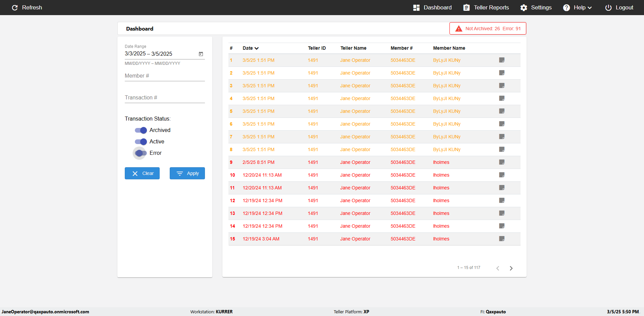The width and height of the screenshot is (644, 316).
Task: Click the Member # input field
Action: [164, 76]
